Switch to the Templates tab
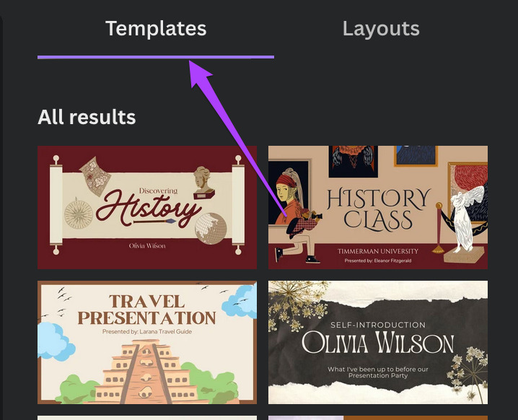Viewport: 518px width, 420px height. (156, 29)
